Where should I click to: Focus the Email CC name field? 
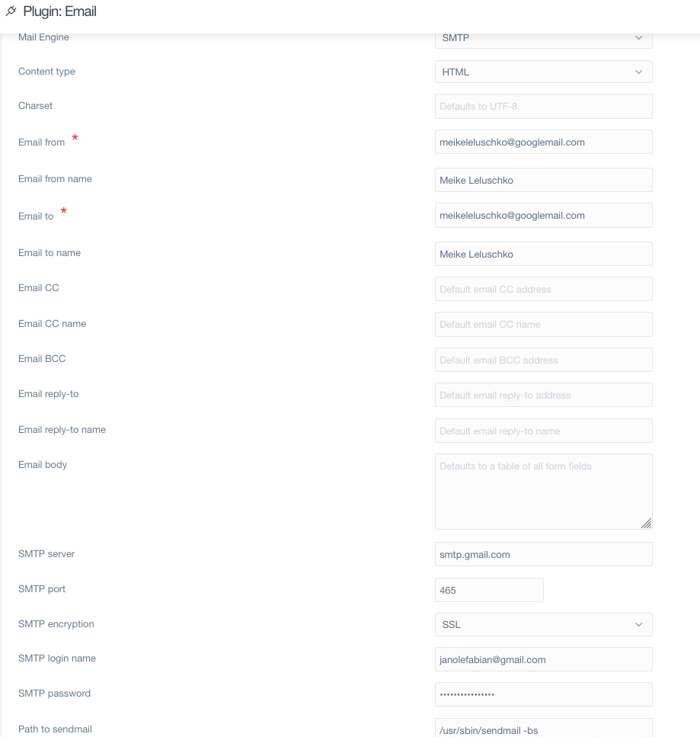point(544,325)
